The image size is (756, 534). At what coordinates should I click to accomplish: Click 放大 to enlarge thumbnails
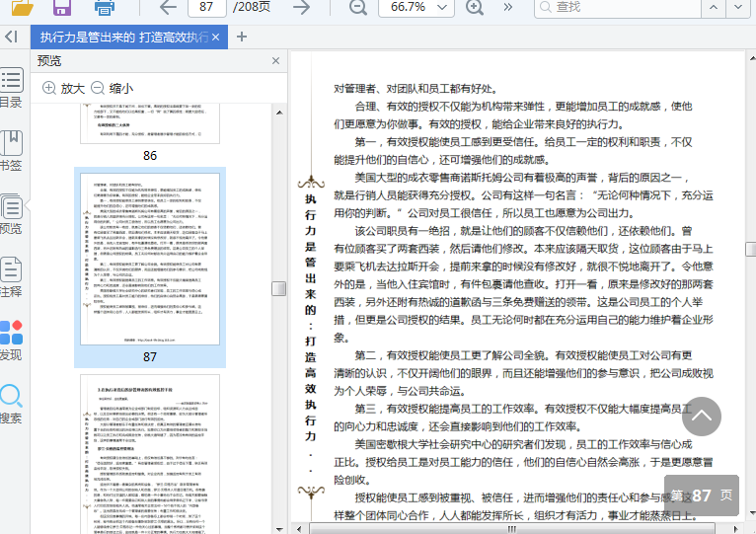click(x=64, y=88)
